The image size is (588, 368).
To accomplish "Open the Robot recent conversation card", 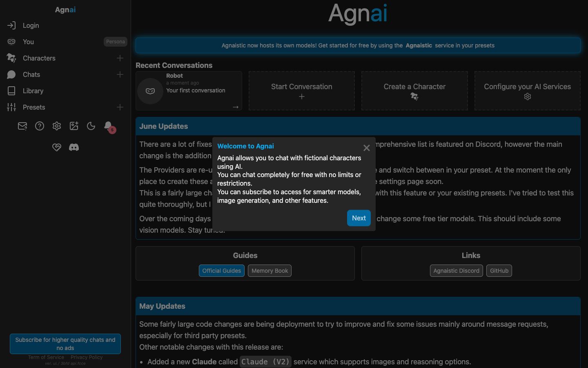I will point(189,91).
